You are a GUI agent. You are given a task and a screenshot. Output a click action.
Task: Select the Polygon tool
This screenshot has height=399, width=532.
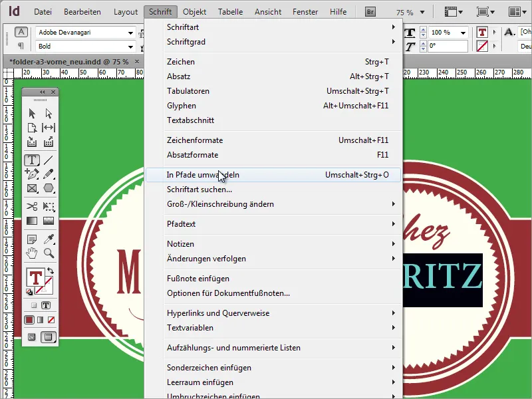(49, 188)
